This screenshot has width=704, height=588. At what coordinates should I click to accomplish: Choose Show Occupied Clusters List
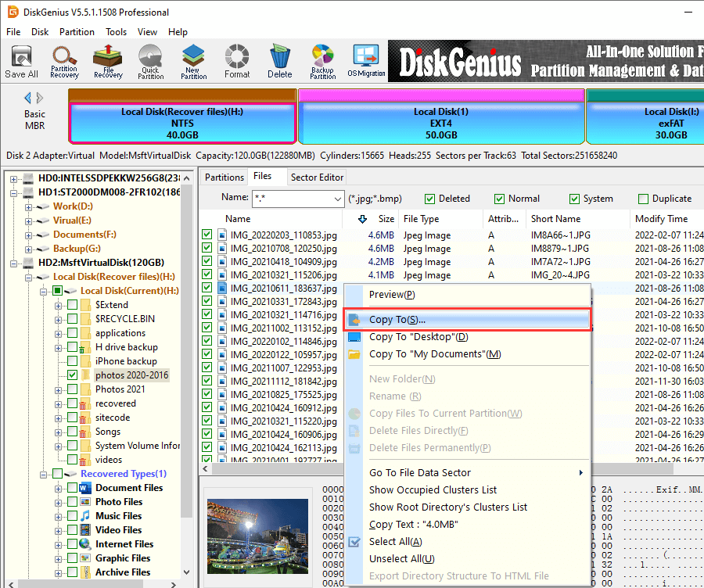click(x=433, y=489)
